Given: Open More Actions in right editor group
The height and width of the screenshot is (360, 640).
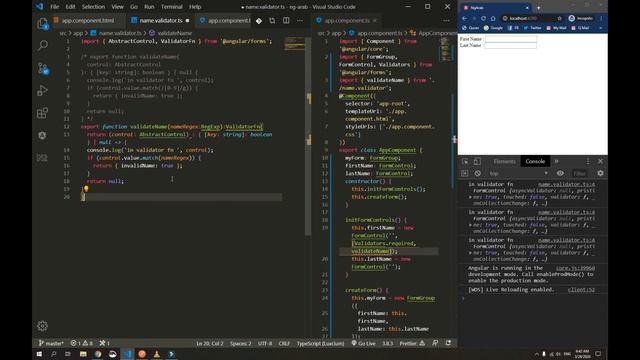Looking at the screenshot, I should [446, 20].
